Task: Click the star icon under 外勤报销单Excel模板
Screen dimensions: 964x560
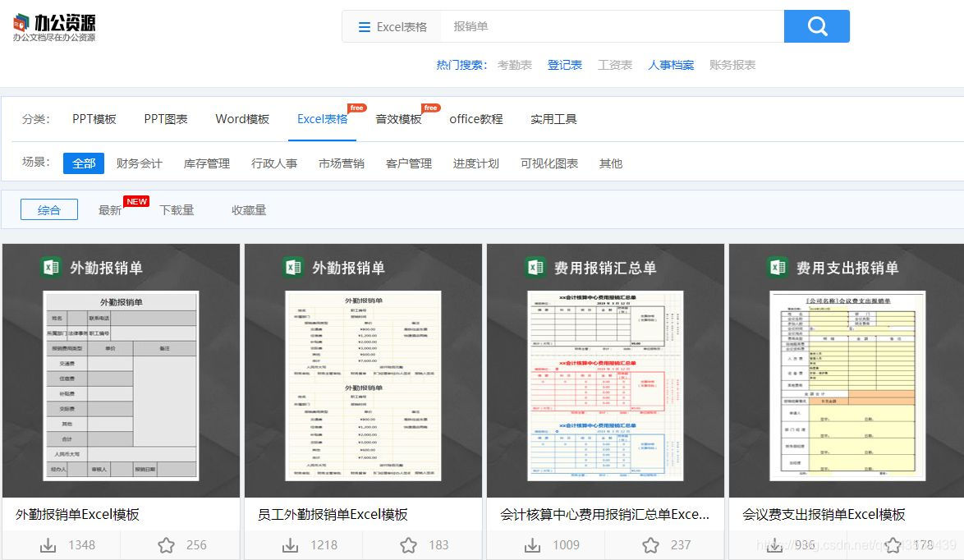Action: (x=166, y=544)
